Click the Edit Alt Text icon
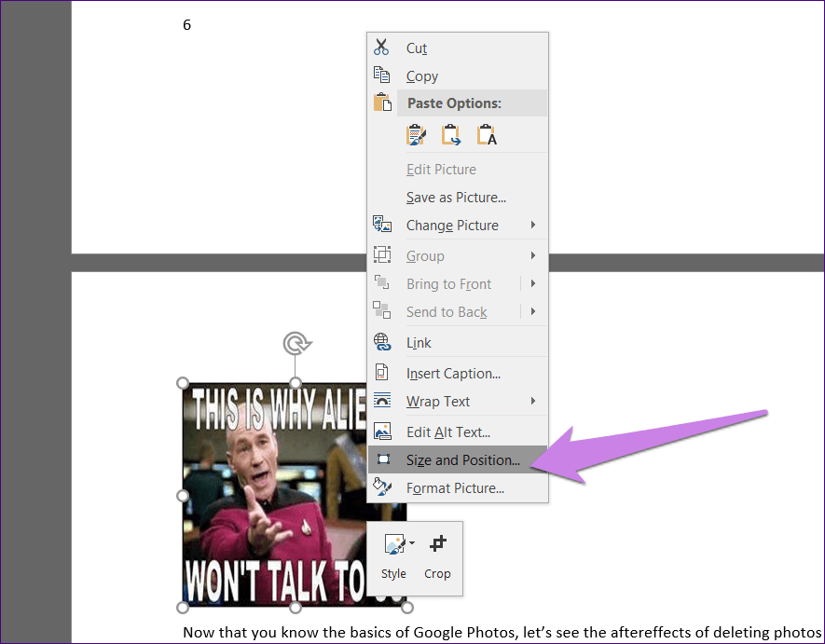This screenshot has width=825, height=644. coord(382,431)
